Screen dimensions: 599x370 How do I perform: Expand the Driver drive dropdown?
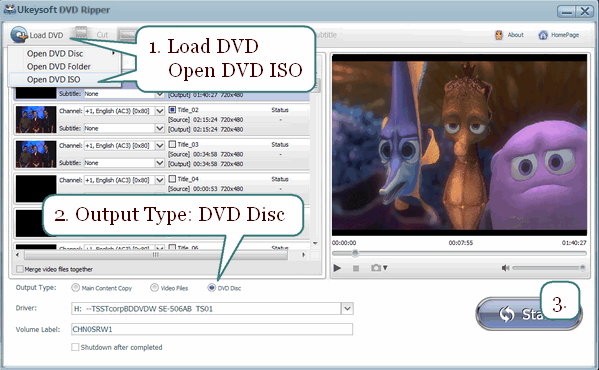point(347,309)
